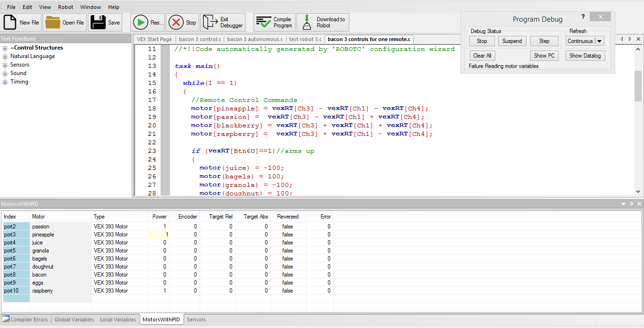Click the Suspend debug button
The width and height of the screenshot is (644, 328).
coord(512,41)
